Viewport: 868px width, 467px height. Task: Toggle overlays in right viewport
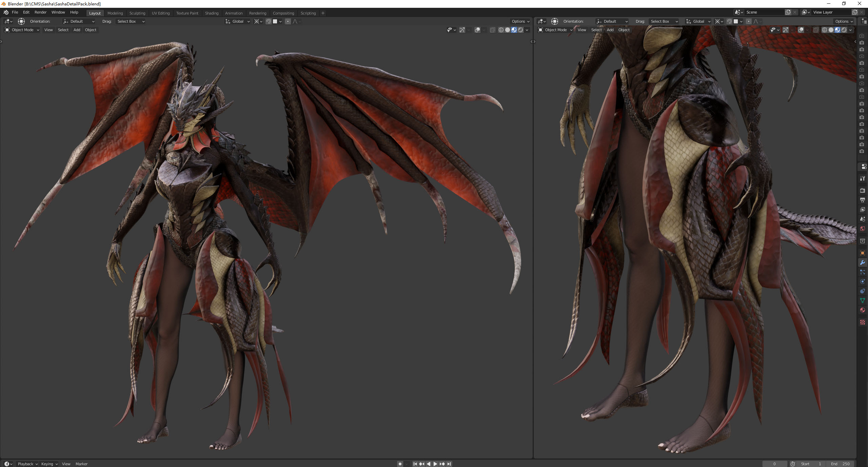[x=801, y=30]
